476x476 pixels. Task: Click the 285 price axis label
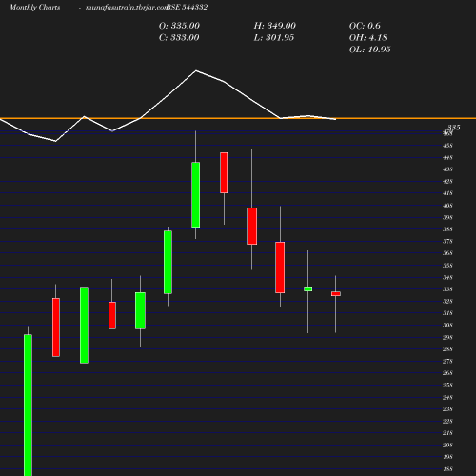447,349
